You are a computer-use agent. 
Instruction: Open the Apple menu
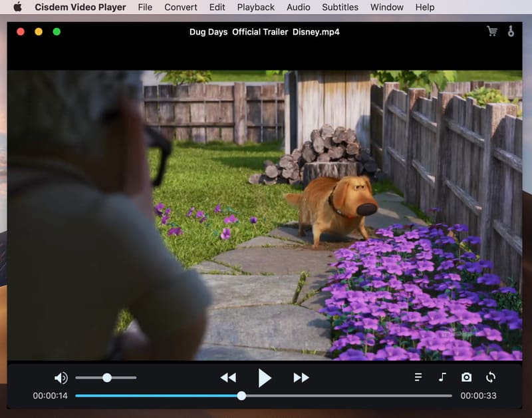click(x=18, y=7)
